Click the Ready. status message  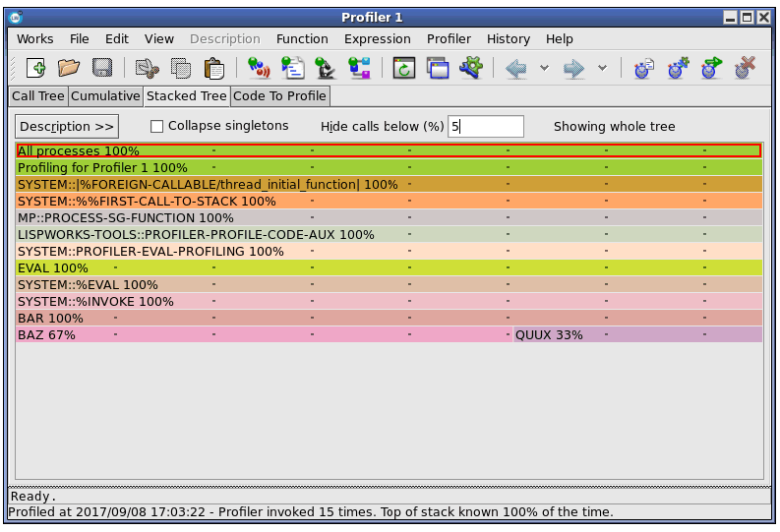pyautogui.click(x=33, y=497)
